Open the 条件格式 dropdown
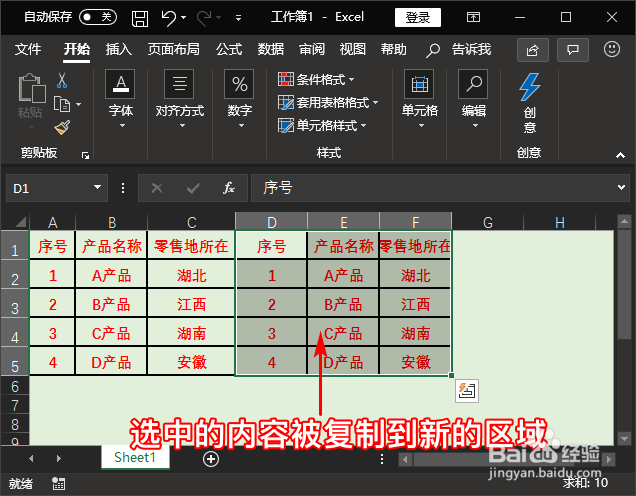636x496 pixels. (x=316, y=79)
